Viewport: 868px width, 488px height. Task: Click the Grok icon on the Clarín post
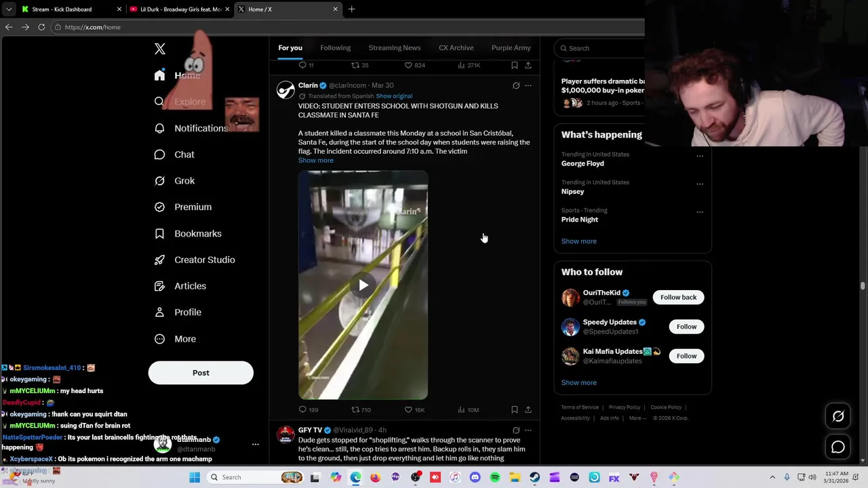[x=516, y=85]
